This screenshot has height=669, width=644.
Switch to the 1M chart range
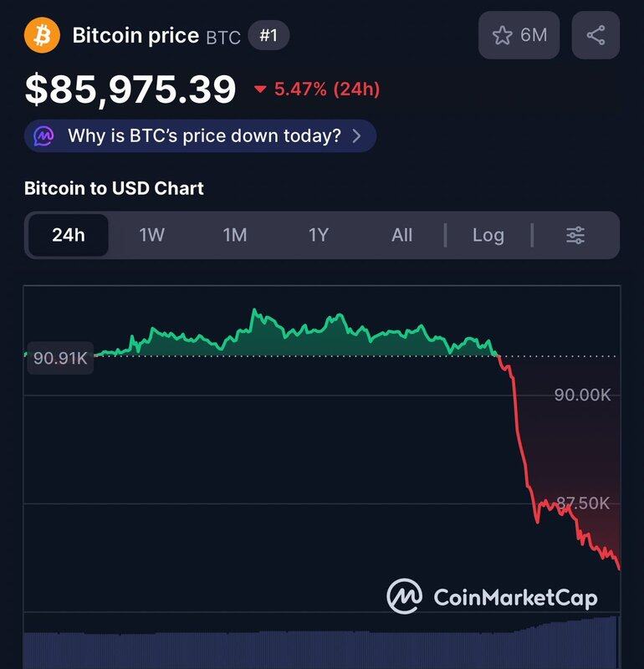[x=235, y=235]
